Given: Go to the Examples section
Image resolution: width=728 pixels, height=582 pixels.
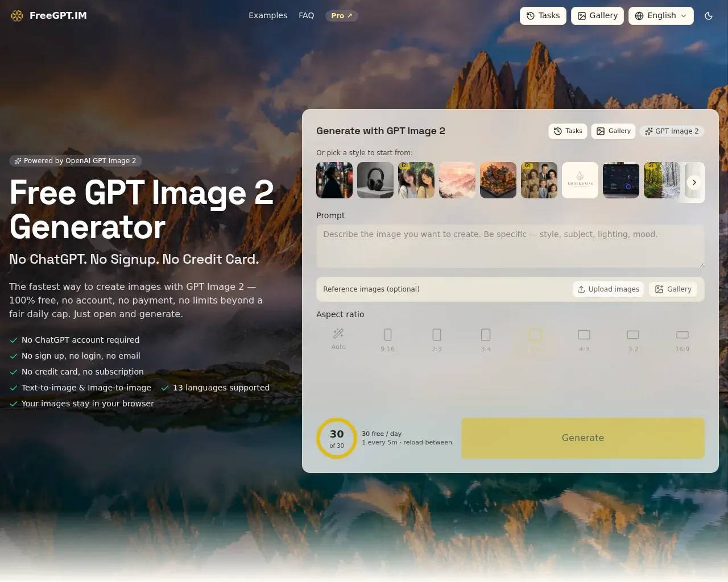Looking at the screenshot, I should tap(268, 16).
